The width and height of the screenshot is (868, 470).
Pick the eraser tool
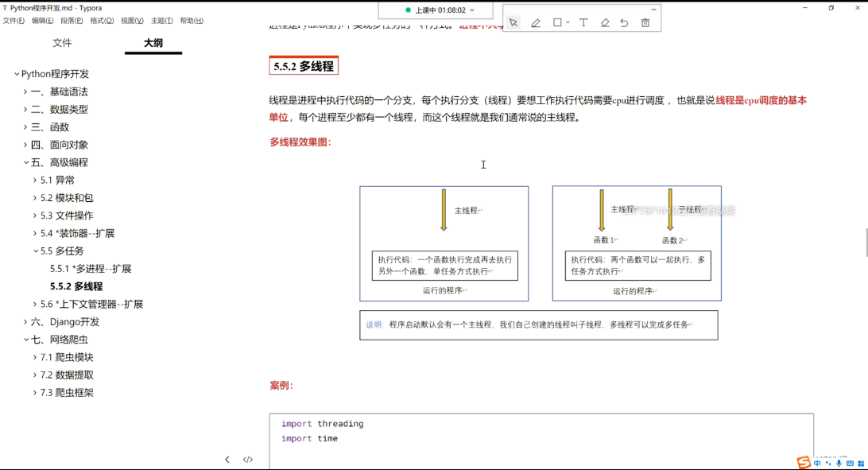pos(605,23)
